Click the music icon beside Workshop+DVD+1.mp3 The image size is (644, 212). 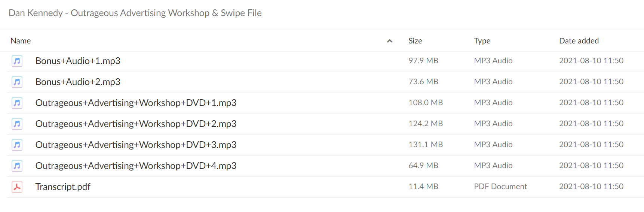click(x=17, y=103)
